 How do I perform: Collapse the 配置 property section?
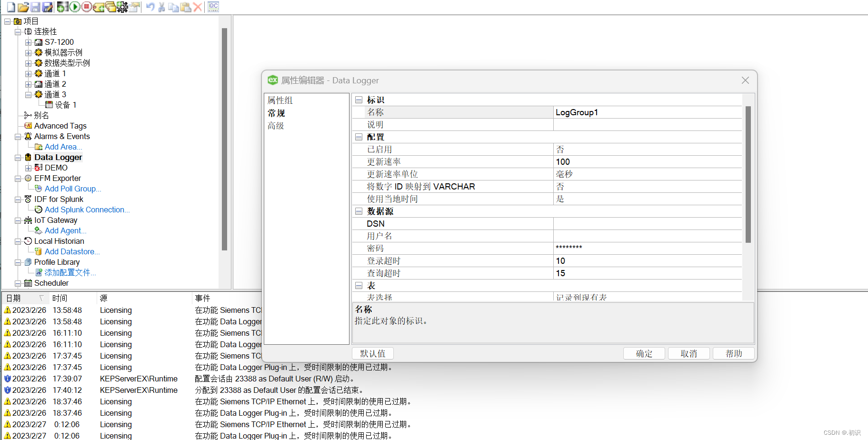coord(359,137)
